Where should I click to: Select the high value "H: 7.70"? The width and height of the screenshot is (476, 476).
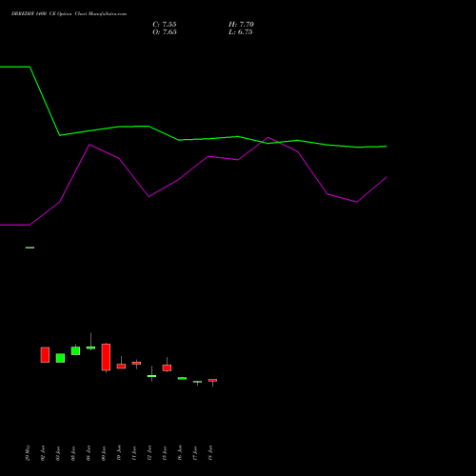pyautogui.click(x=241, y=24)
